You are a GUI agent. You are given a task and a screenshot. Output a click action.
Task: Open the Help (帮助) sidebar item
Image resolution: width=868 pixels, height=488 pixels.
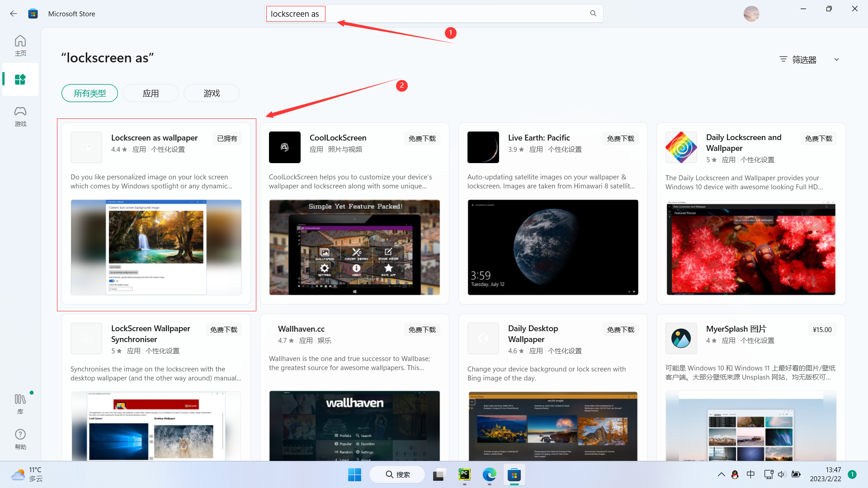(x=20, y=439)
